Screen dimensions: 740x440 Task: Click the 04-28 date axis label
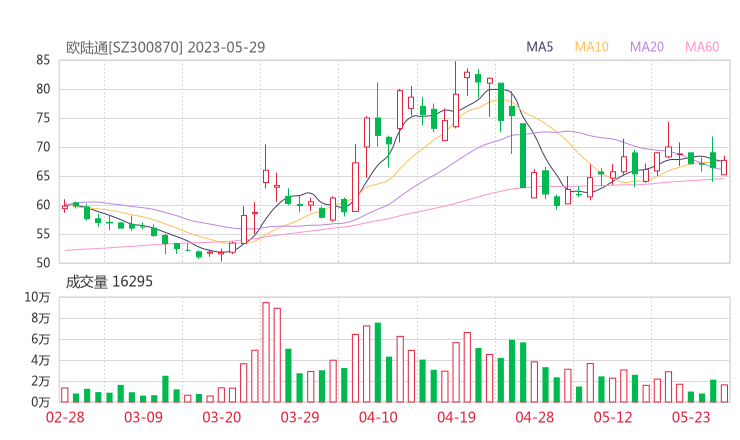pyautogui.click(x=535, y=417)
